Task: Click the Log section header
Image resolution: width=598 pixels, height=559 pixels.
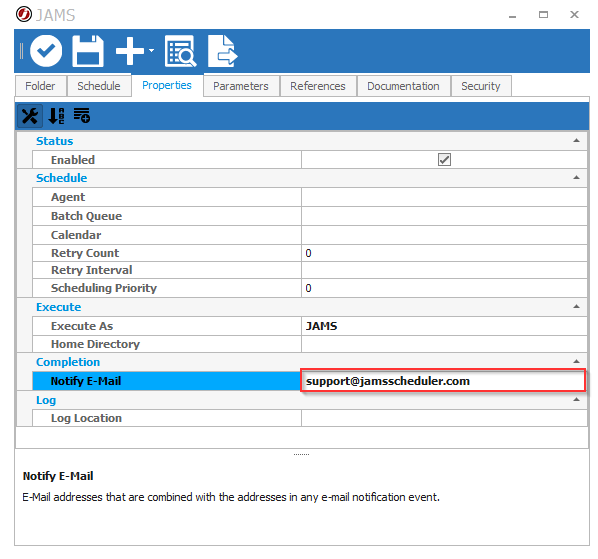Action: click(x=46, y=400)
